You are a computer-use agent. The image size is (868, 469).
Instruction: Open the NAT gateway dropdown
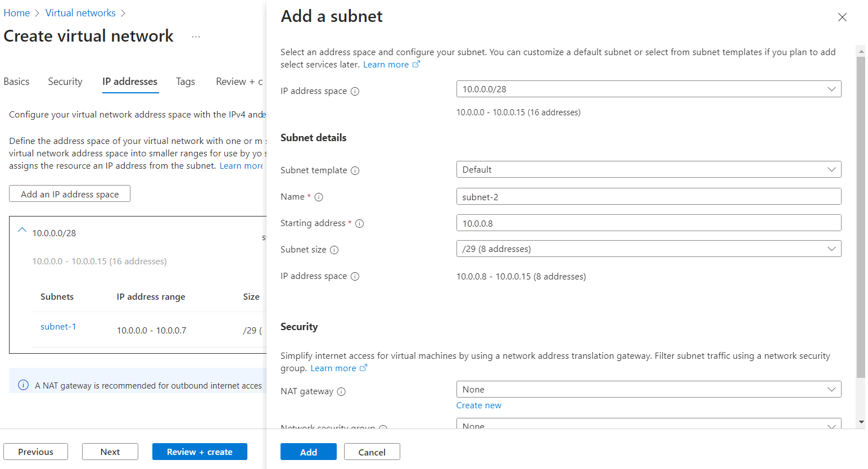pos(833,389)
